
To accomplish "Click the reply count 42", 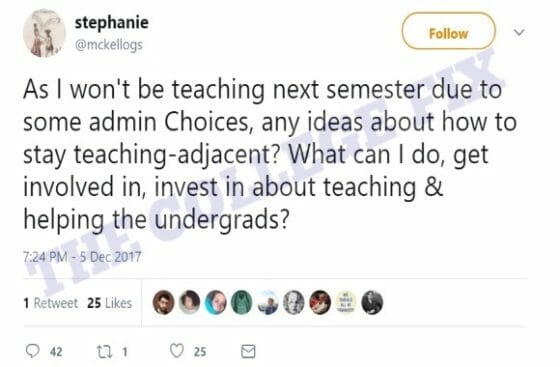I will [x=56, y=352].
